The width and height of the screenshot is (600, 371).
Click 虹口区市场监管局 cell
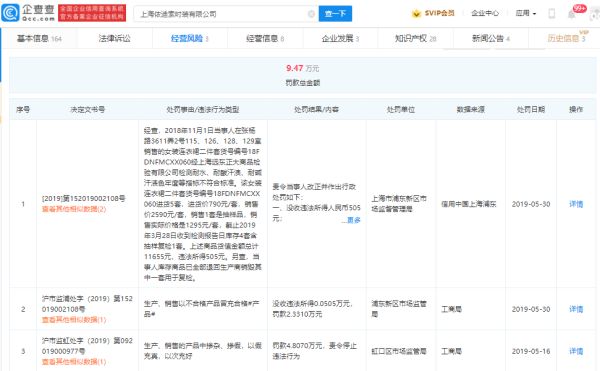click(x=399, y=351)
